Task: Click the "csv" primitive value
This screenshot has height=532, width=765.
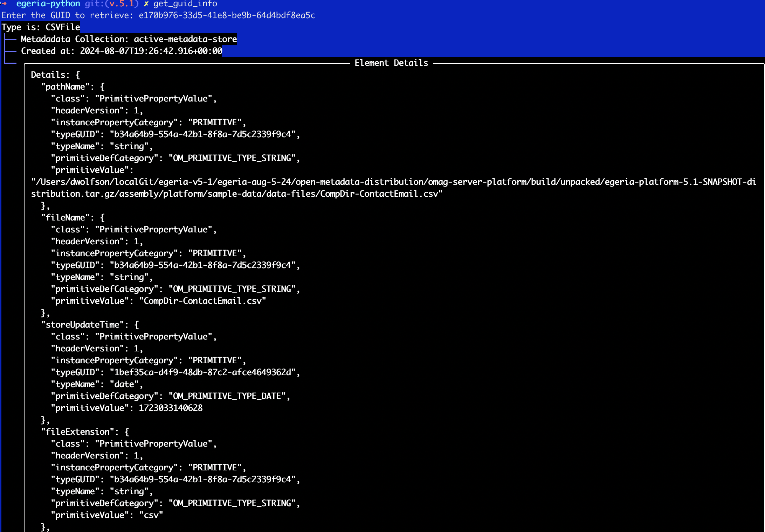Action: [x=151, y=515]
